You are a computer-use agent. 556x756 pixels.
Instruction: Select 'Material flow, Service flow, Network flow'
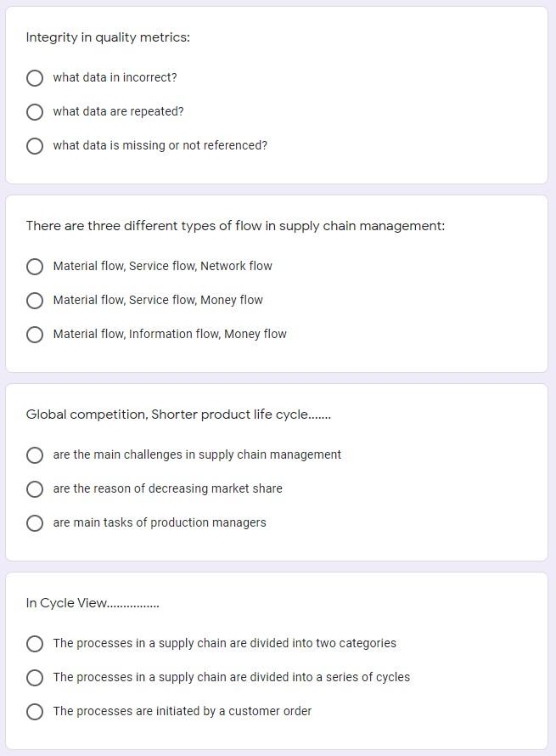tap(35, 266)
